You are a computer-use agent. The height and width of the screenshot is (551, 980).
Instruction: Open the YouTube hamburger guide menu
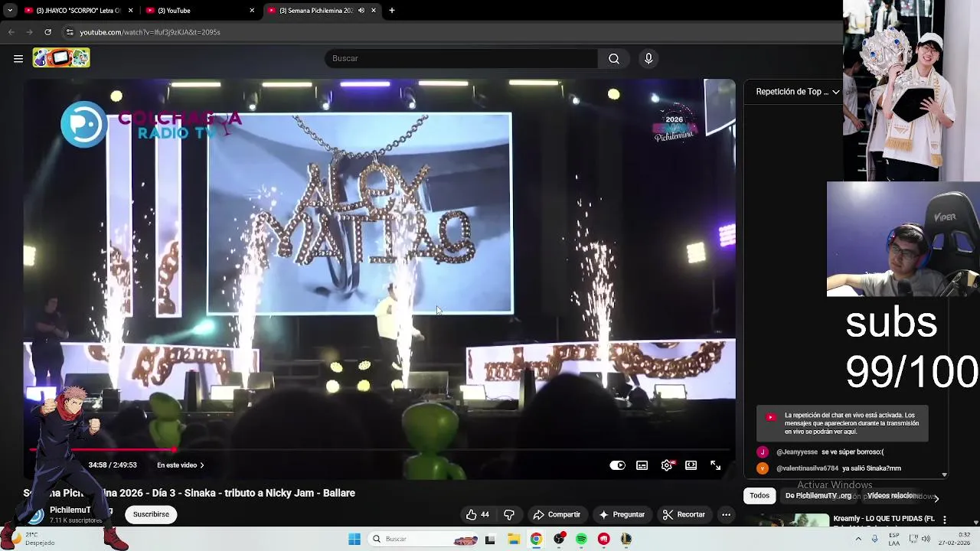pyautogui.click(x=18, y=58)
